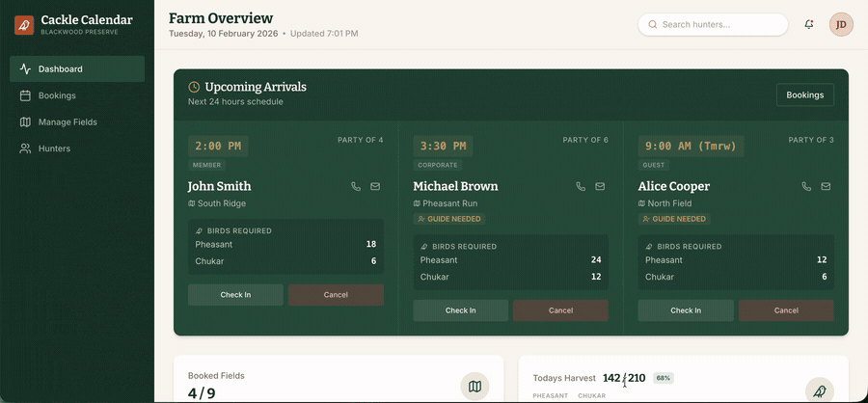This screenshot has width=868, height=403.
Task: Click Alice Cooper's Chukar count 6
Action: [825, 277]
